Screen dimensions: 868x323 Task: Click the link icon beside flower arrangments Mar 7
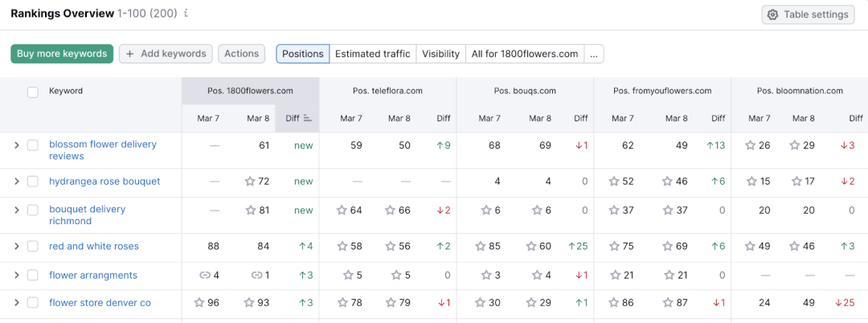(205, 275)
